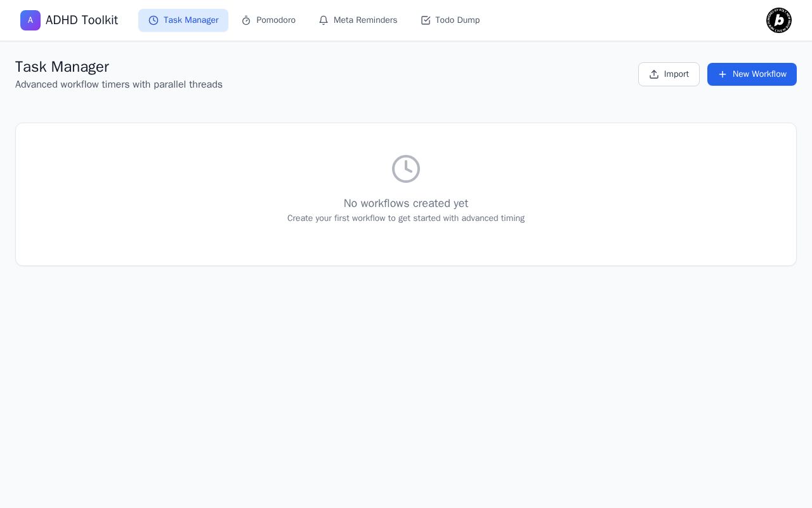
Task: Click the Task Manager page heading
Action: (x=62, y=67)
